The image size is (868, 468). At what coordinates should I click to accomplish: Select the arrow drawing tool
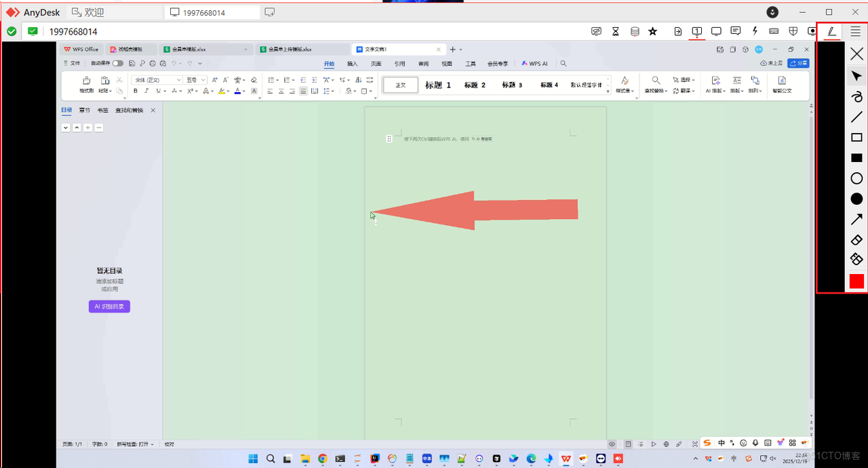click(856, 219)
